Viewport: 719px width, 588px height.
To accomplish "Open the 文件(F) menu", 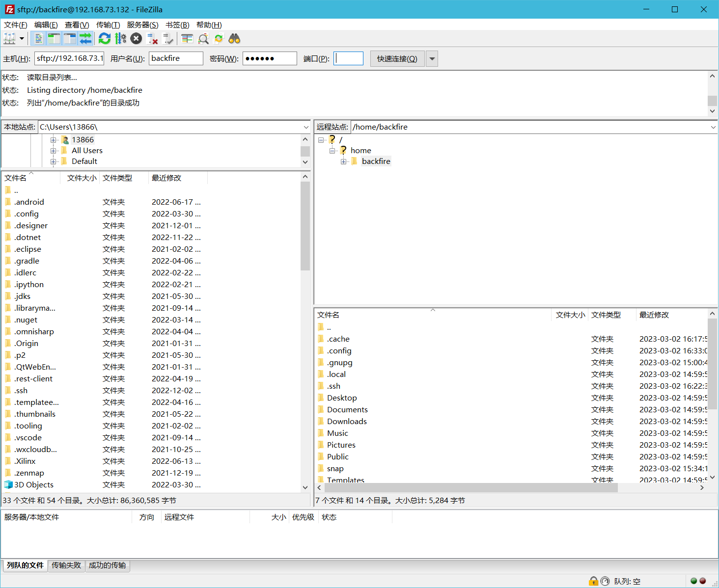I will point(15,25).
